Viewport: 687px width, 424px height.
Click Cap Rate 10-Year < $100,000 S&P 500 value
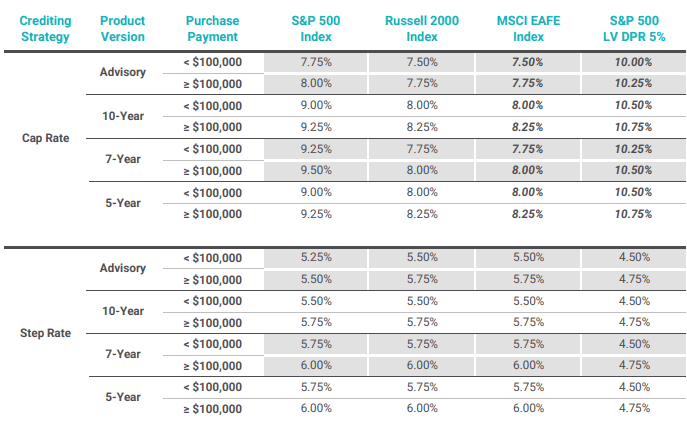coord(316,105)
